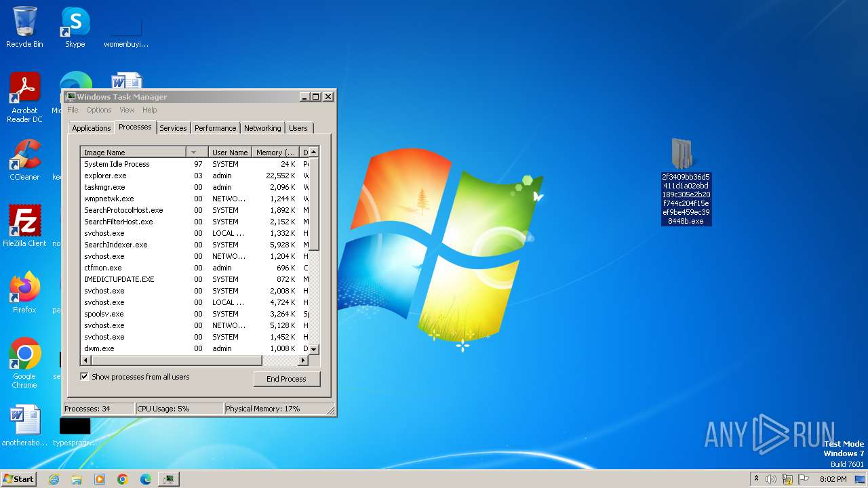The width and height of the screenshot is (868, 488).
Task: Open the Google Chrome desktop icon
Action: click(x=24, y=363)
